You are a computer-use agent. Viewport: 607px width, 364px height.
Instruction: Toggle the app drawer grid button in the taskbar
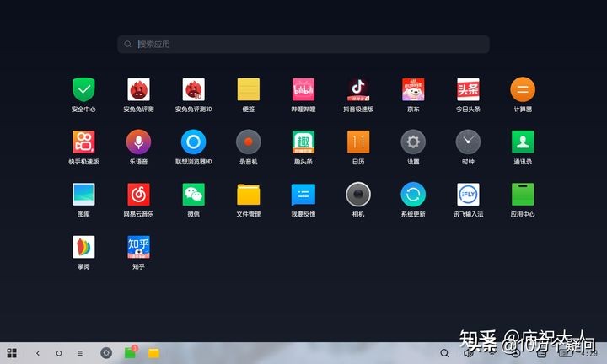[x=12, y=353]
